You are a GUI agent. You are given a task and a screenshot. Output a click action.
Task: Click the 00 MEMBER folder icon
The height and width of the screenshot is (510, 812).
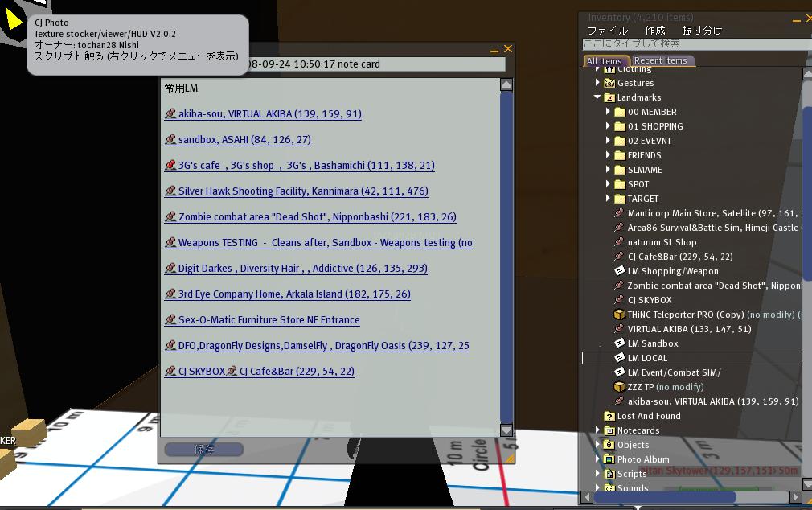pos(620,112)
